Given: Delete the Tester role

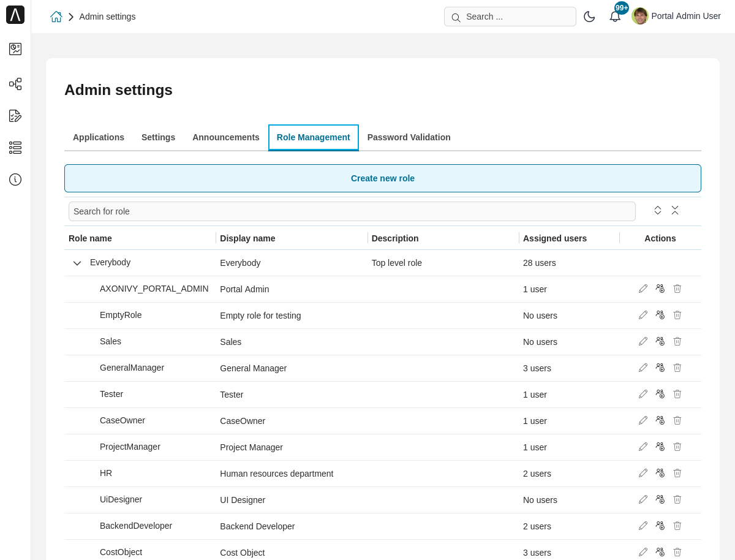Looking at the screenshot, I should (677, 394).
